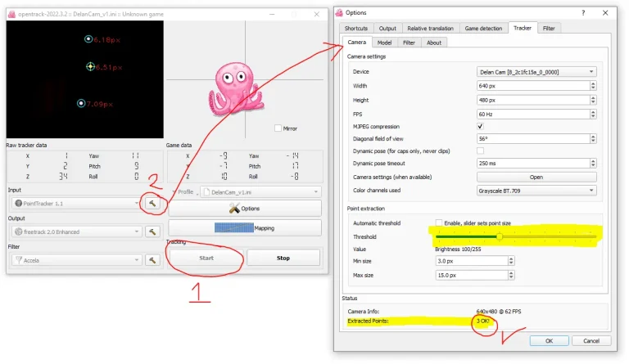The height and width of the screenshot is (364, 629).
Task: Open the Input PointTracker dropdown
Action: pyautogui.click(x=75, y=204)
